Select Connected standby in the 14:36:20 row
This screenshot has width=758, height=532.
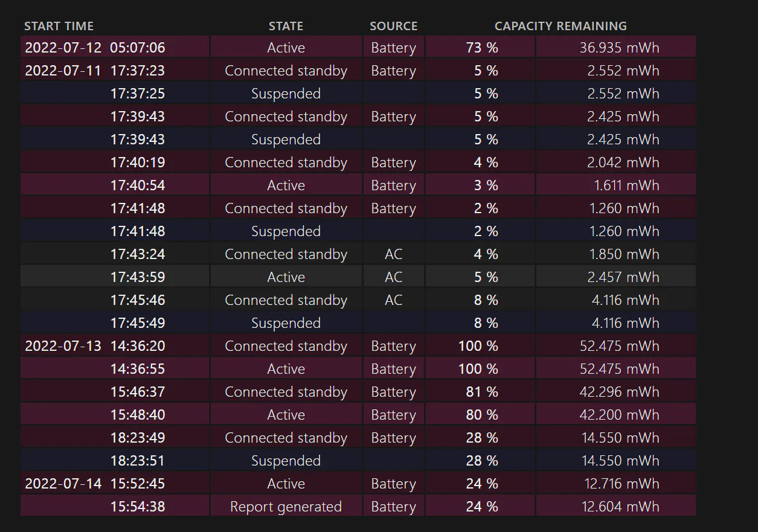pos(286,346)
